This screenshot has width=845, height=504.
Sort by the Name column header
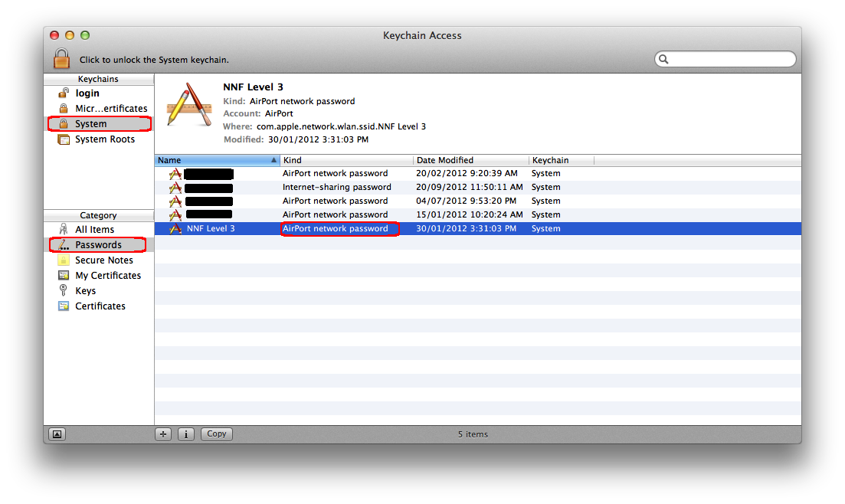point(217,160)
